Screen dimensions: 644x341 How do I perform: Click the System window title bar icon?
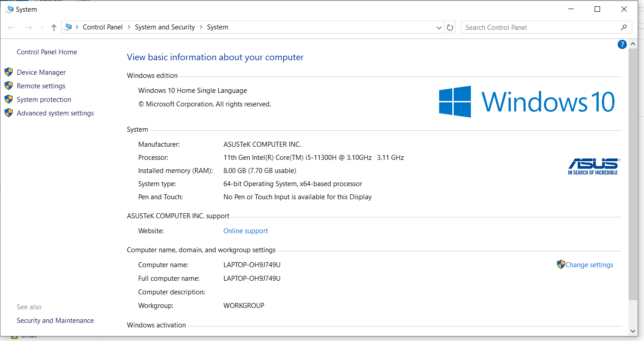[9, 9]
